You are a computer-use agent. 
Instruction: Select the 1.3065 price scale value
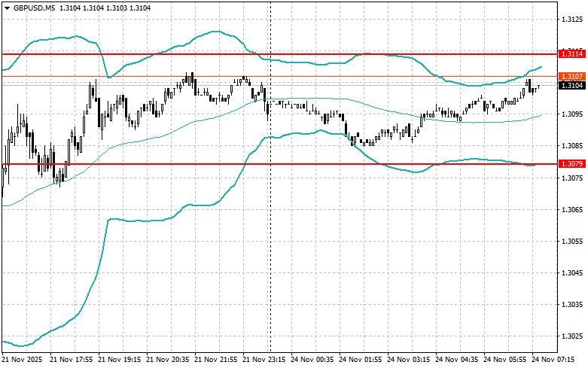pos(572,209)
